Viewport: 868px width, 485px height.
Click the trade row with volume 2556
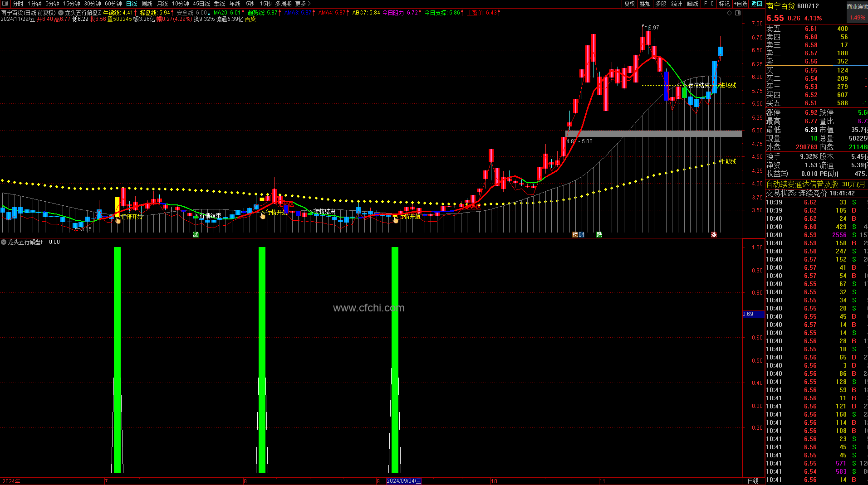coord(816,235)
